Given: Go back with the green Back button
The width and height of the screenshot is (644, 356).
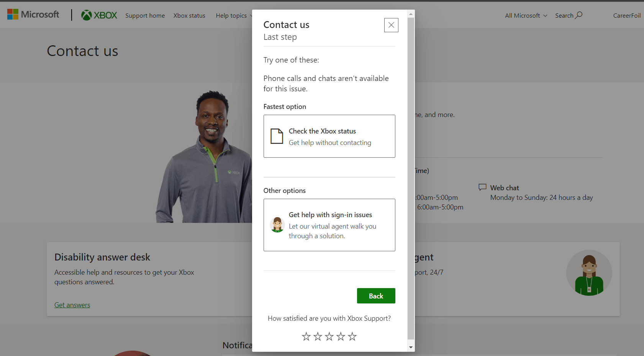Looking at the screenshot, I should coord(376,296).
